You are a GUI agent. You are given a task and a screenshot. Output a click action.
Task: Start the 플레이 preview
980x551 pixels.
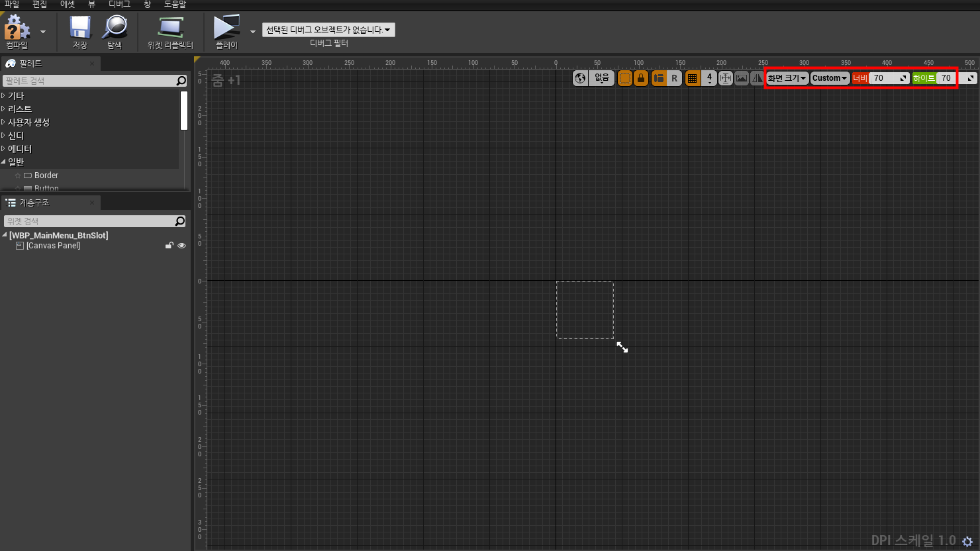point(226,32)
